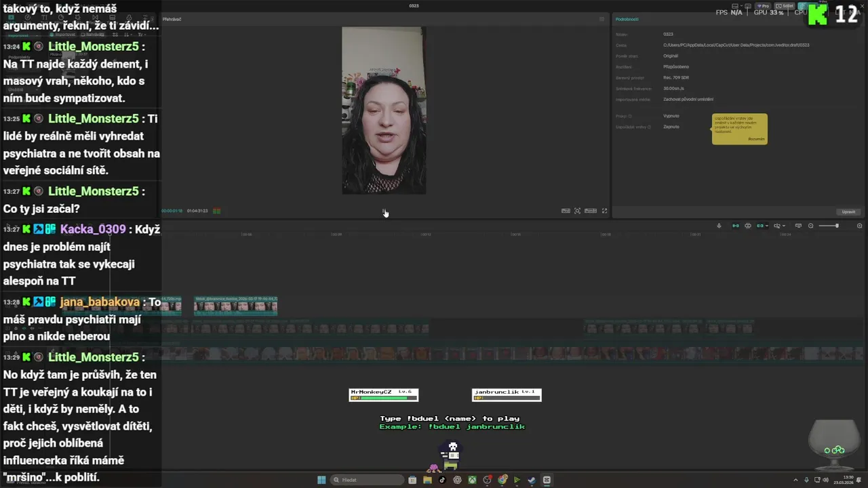Image resolution: width=868 pixels, height=488 pixels.
Task: Open the keyboard shortcuts icon in the title bar
Action: pos(748,5)
